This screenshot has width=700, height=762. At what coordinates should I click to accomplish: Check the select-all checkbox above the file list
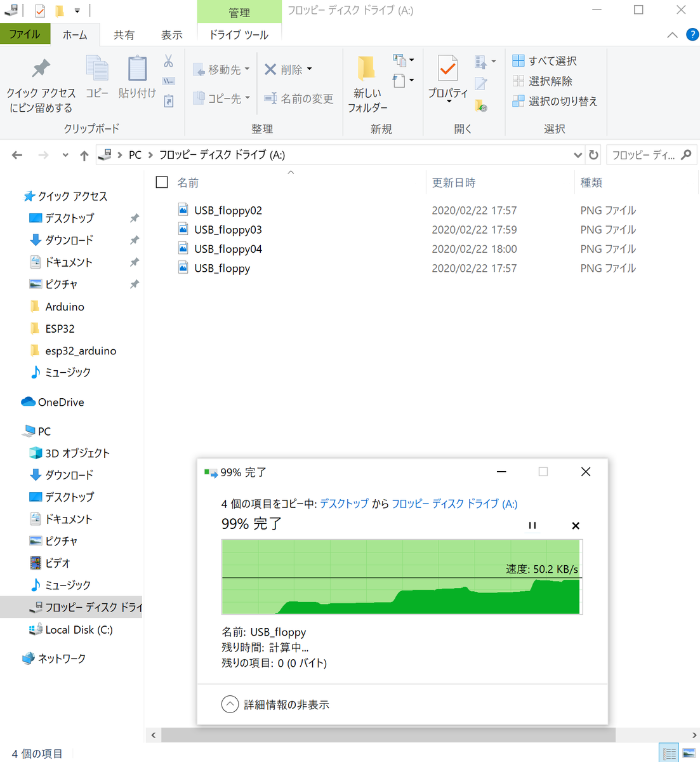pos(161,182)
